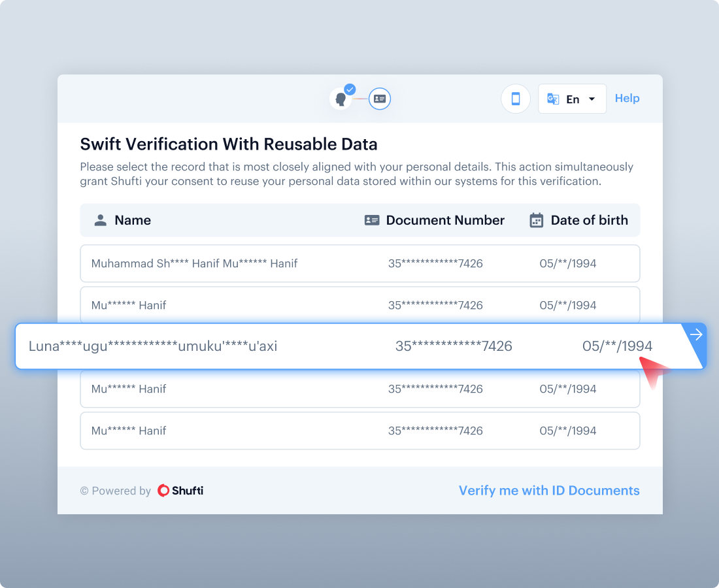The width and height of the screenshot is (719, 588).
Task: Pick the last Mu****** Hanif record at bottom
Action: (x=359, y=431)
